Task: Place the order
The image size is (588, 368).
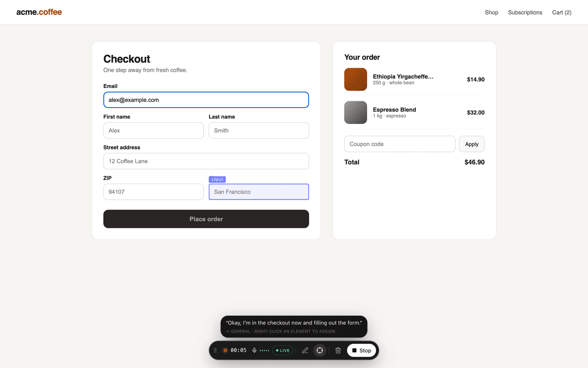Action: click(206, 219)
